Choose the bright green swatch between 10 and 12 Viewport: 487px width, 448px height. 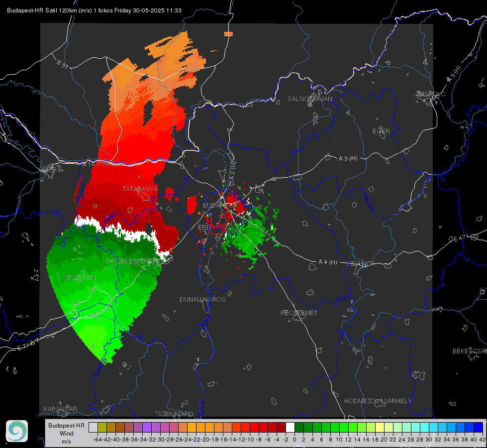click(x=344, y=427)
